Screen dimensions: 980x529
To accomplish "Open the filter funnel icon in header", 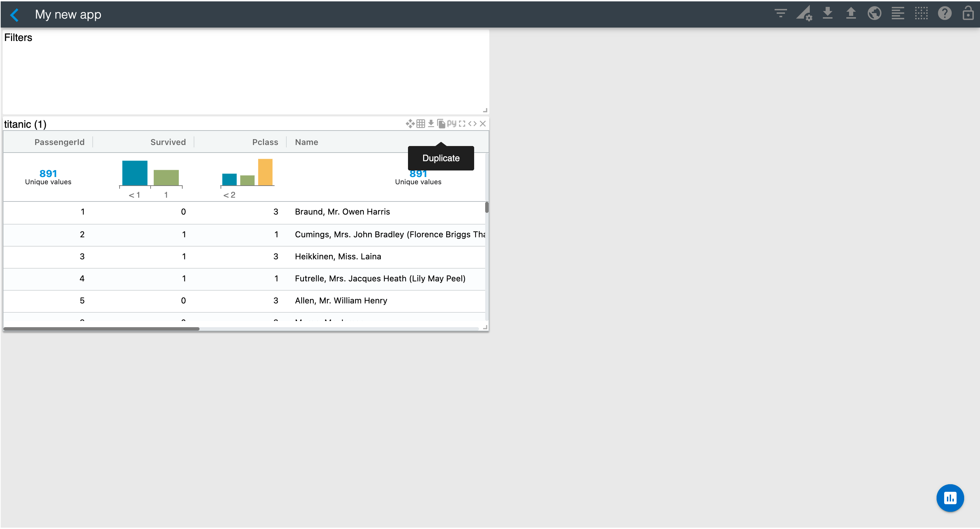I will click(780, 14).
